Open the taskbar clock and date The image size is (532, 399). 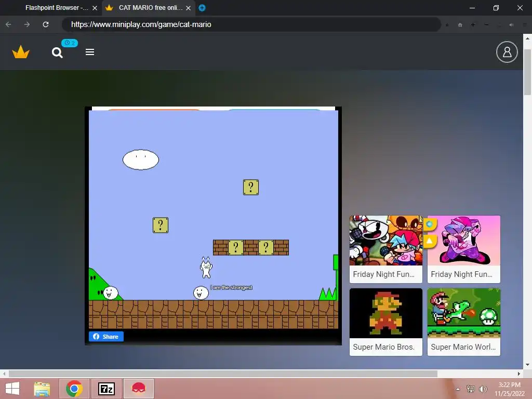(x=509, y=389)
